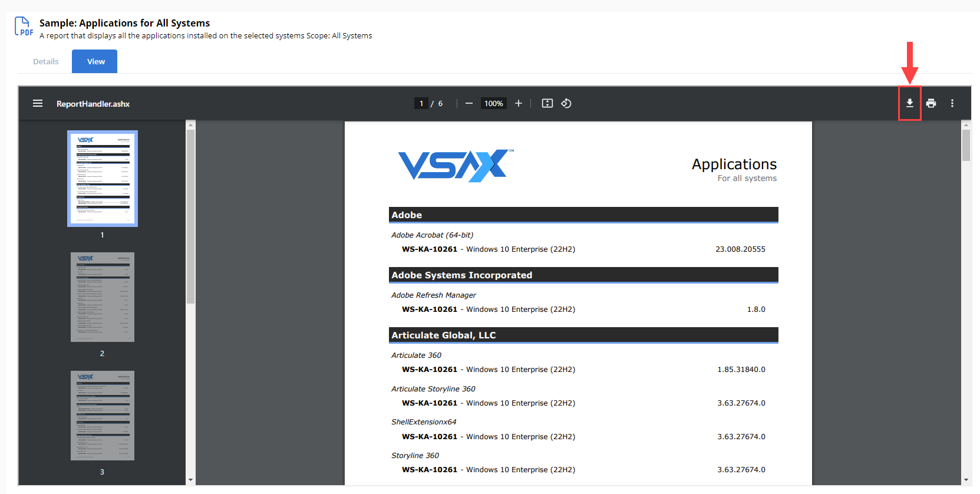Switch to the Details tab
The height and width of the screenshot is (494, 980).
coord(45,61)
